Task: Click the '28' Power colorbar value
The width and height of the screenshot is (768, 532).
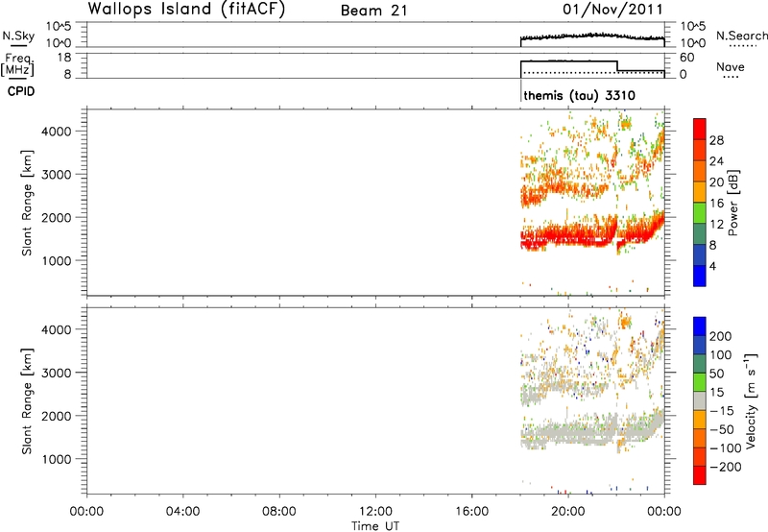Action: click(x=716, y=140)
